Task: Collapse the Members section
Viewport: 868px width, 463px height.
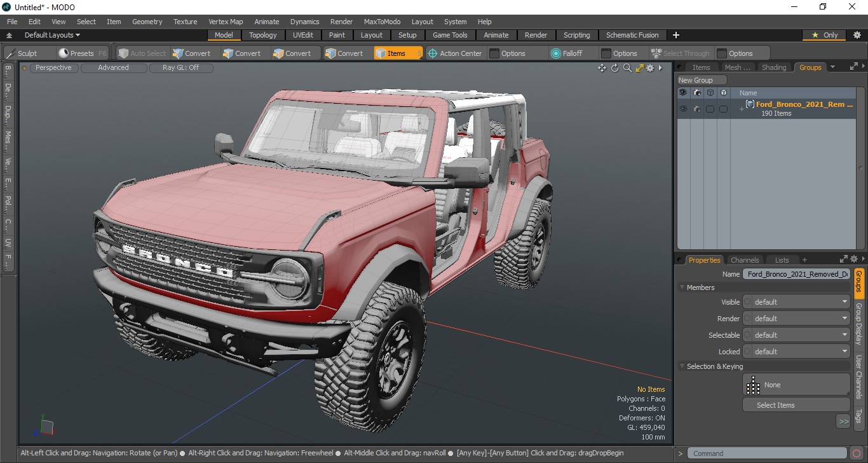Action: click(x=682, y=287)
